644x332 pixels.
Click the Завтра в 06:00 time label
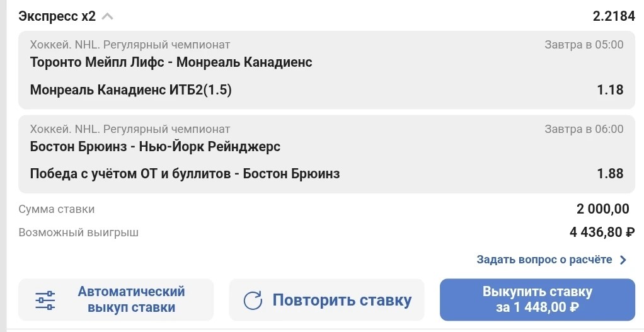point(584,129)
